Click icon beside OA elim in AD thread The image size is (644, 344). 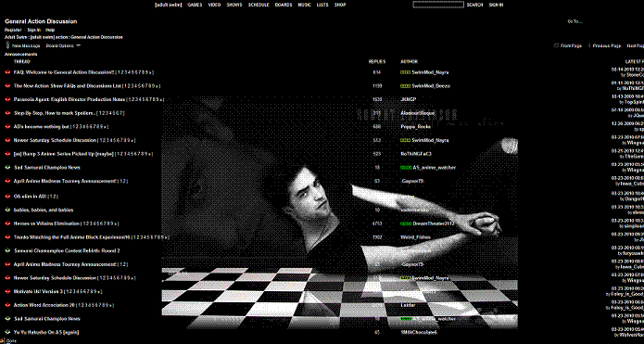7,197
